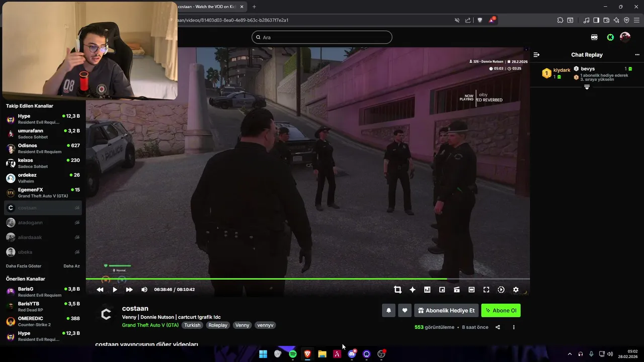Open Spotify from the taskbar
Viewport: 644px width, 362px height.
[x=292, y=354]
